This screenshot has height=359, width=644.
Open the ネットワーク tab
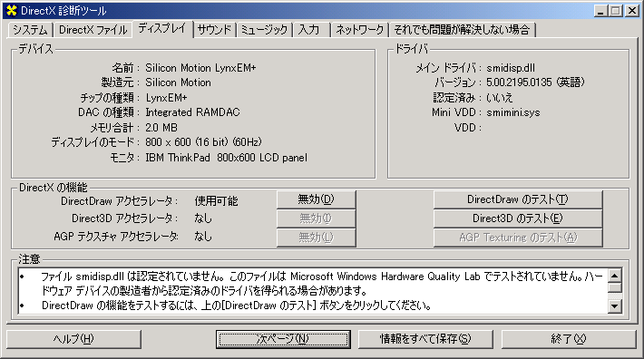(x=359, y=30)
